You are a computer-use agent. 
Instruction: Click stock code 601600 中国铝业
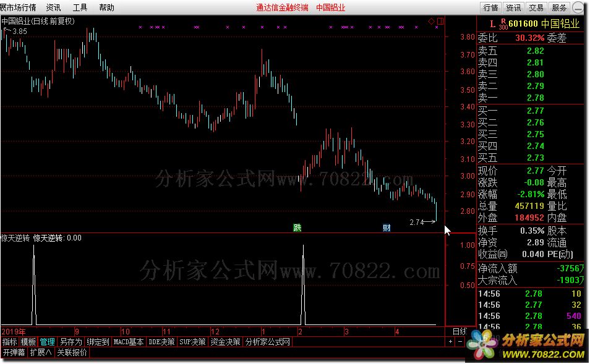pyautogui.click(x=544, y=23)
